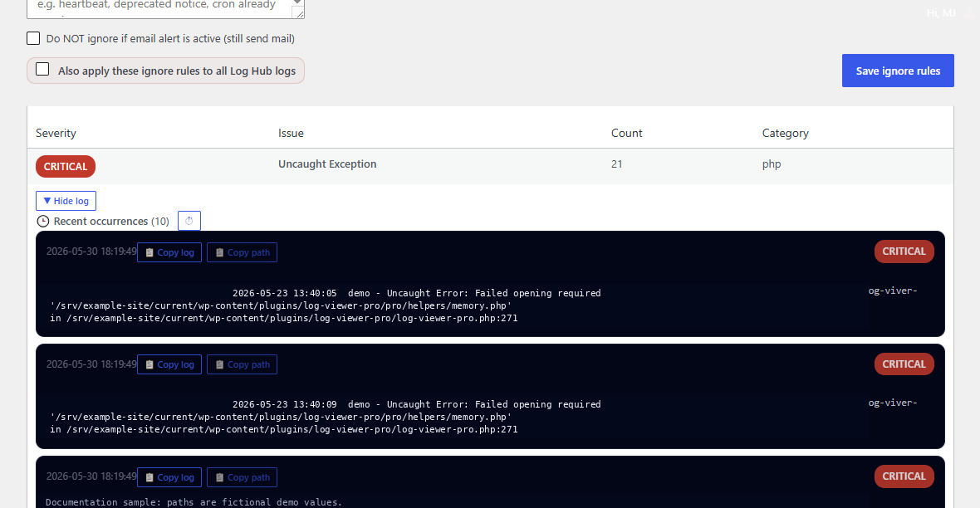This screenshot has height=508, width=980.
Task: Enable 'Also apply these ignore rules' checkbox
Action: 42,70
